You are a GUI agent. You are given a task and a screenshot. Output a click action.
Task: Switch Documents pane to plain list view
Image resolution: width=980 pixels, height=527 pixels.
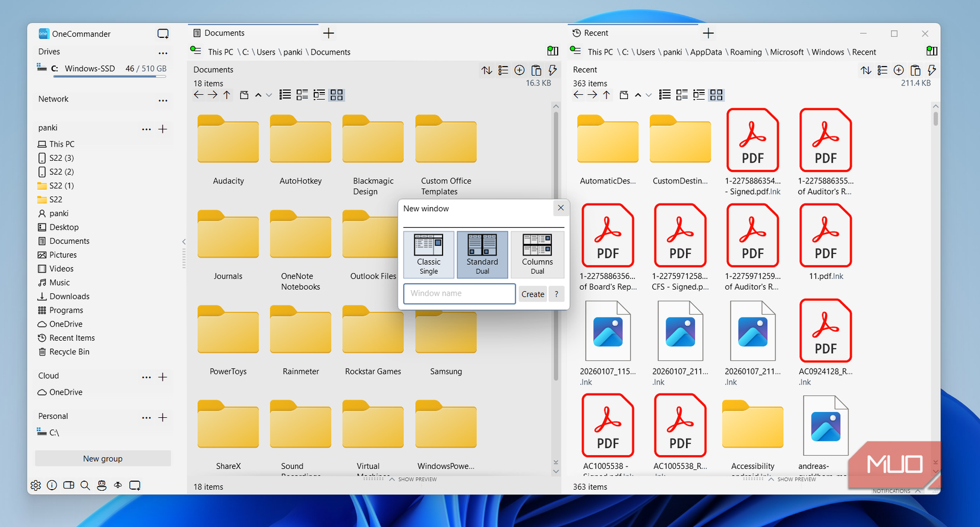point(285,95)
